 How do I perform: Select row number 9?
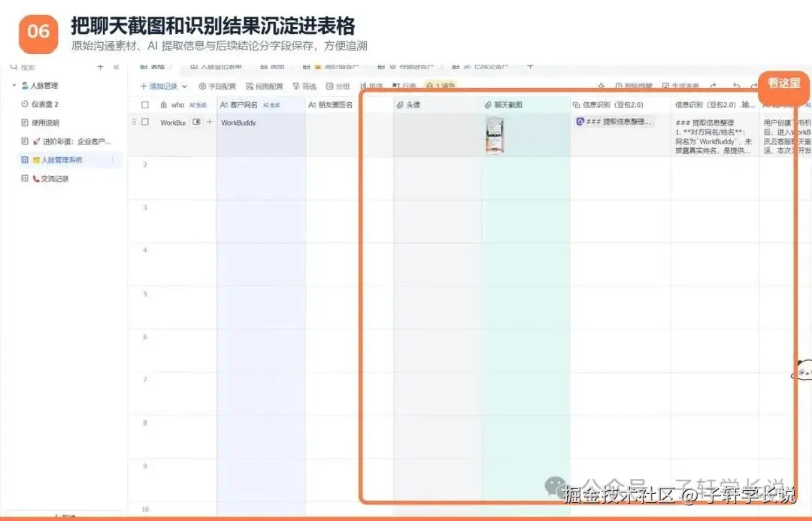pos(145,466)
